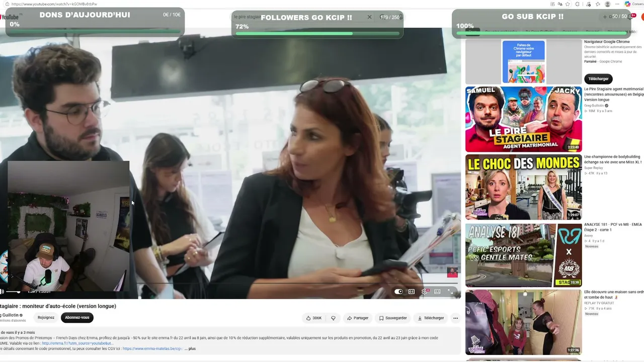Image resolution: width=644 pixels, height=362 pixels.
Task: Enter fullscreen mode in the video player
Action: 450,292
